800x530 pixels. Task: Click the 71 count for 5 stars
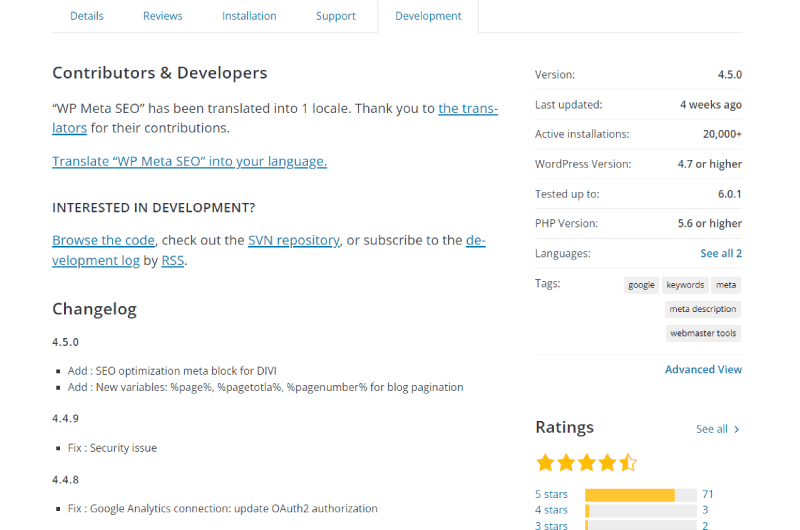pyautogui.click(x=708, y=494)
